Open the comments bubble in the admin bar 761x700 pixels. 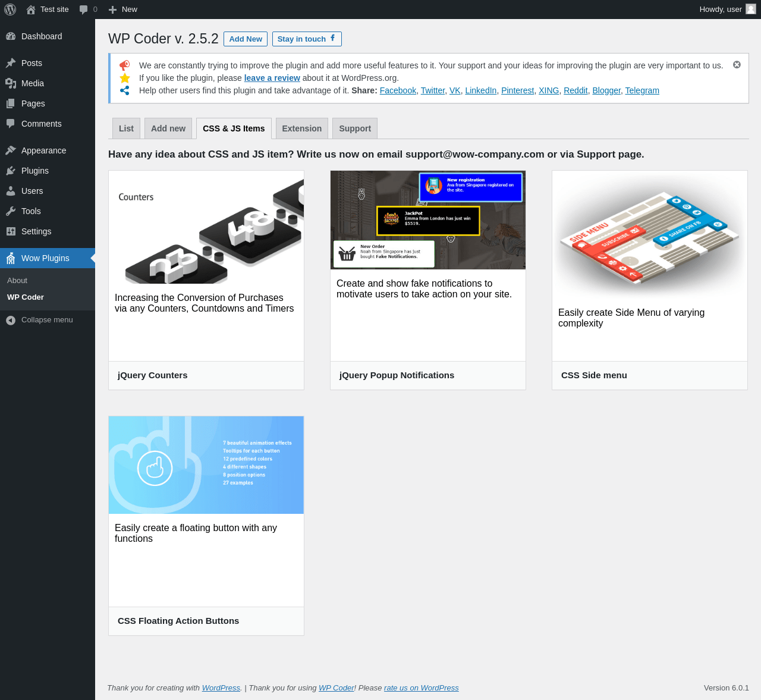click(84, 10)
